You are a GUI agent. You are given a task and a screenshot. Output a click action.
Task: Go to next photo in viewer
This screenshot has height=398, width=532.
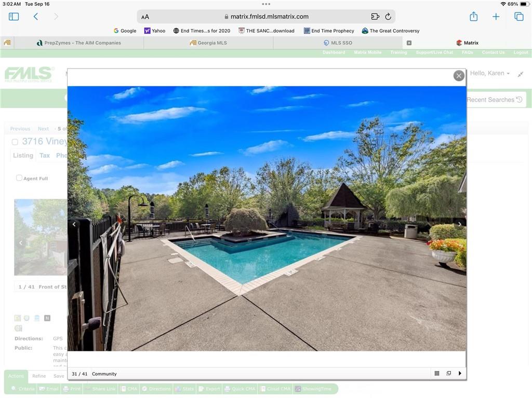click(459, 224)
